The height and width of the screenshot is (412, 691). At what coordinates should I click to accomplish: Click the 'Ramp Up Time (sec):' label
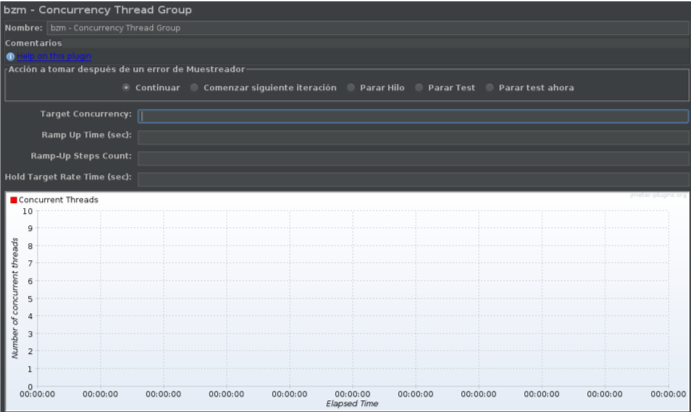(86, 135)
